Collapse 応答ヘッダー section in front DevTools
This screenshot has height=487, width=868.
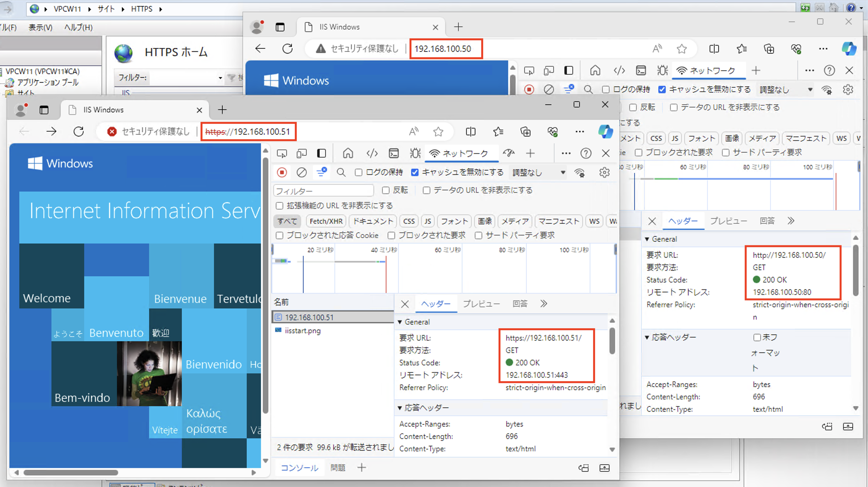pos(400,408)
